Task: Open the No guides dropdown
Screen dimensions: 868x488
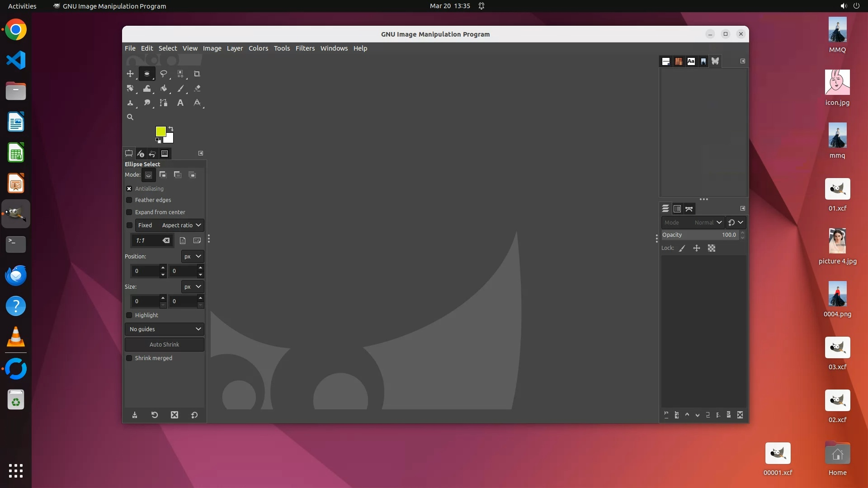Action: 165,329
